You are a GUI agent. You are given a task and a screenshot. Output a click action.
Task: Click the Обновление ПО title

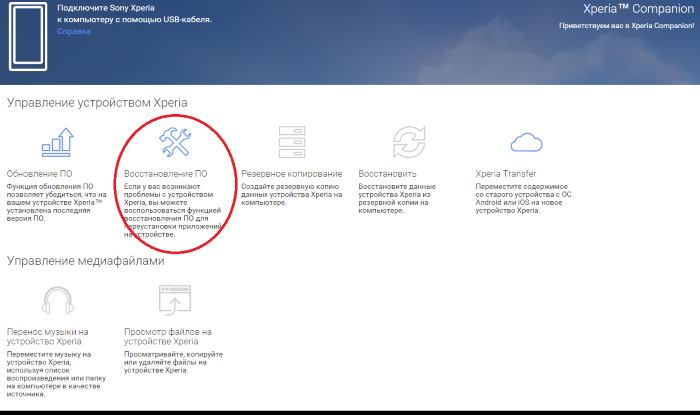39,174
